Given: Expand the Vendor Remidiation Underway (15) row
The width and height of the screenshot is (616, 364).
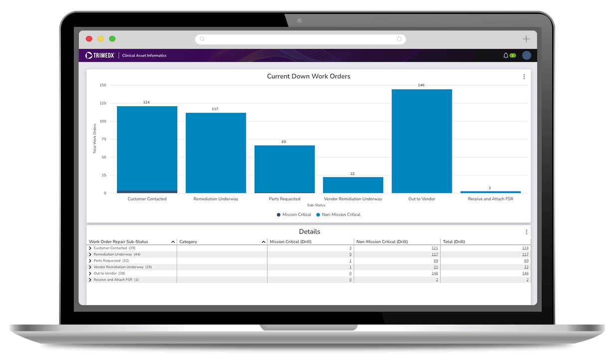Looking at the screenshot, I should click(x=90, y=267).
